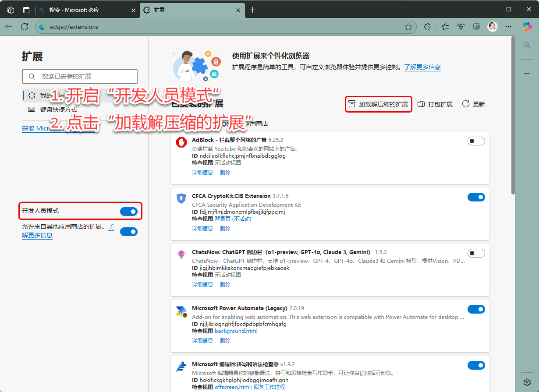Screen dimensions: 539x392
Task: Click the 打包扩展 button
Action: pos(435,104)
